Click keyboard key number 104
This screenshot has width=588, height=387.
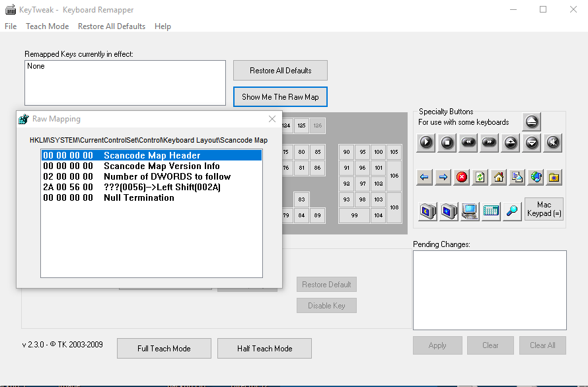pyautogui.click(x=379, y=215)
